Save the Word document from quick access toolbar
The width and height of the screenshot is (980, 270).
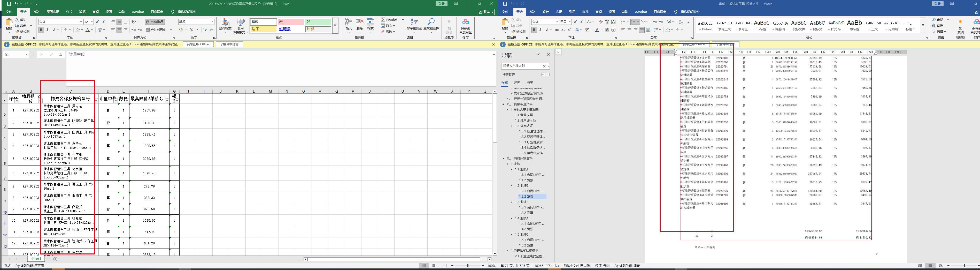[x=505, y=4]
